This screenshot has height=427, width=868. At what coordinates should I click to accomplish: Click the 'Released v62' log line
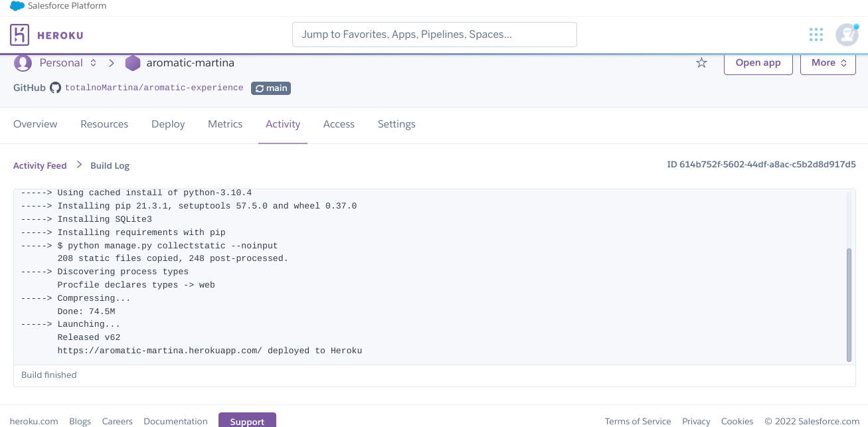[89, 337]
